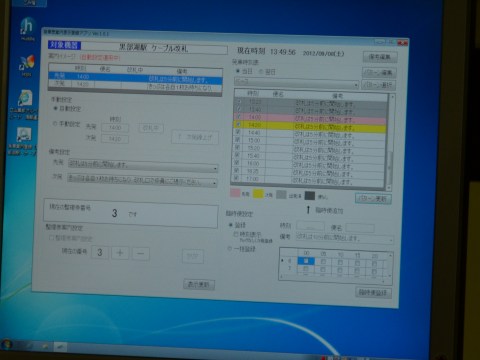Select the 手動設定 radio button
Screen dimensions: 480x360
pos(55,124)
